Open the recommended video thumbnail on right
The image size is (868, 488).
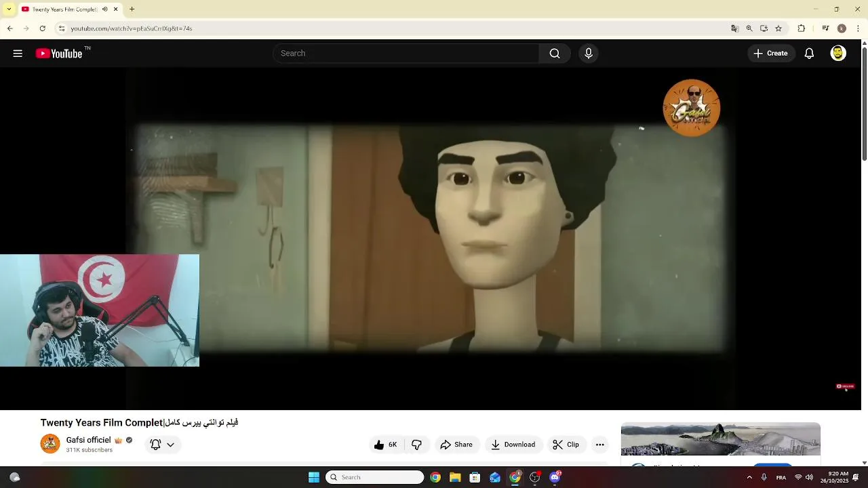pyautogui.click(x=721, y=439)
